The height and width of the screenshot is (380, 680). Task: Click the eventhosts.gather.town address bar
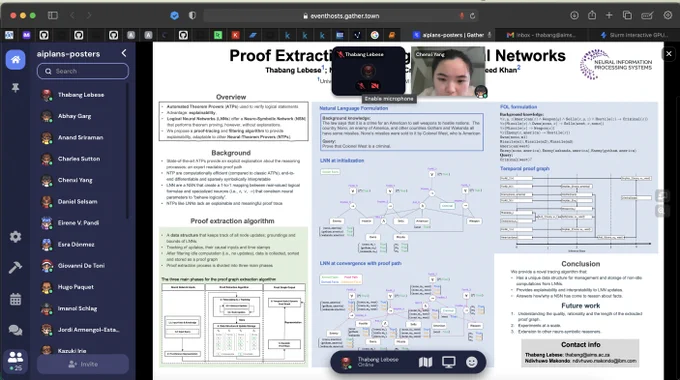(x=340, y=16)
